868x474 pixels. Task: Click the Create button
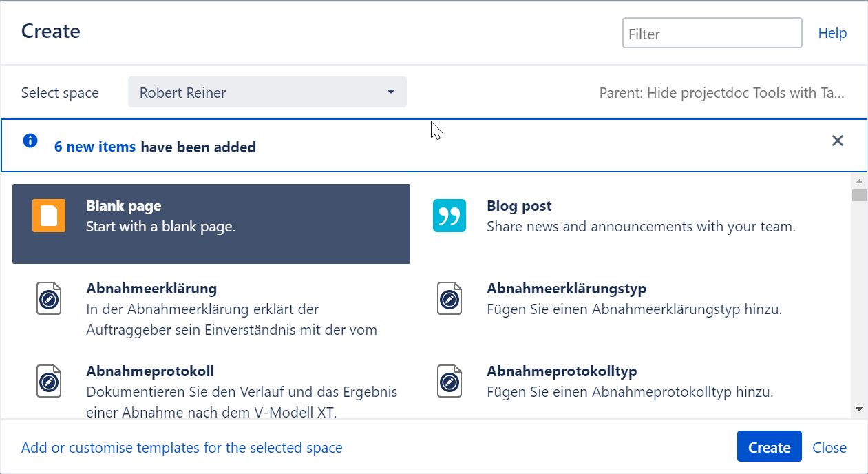(x=769, y=446)
